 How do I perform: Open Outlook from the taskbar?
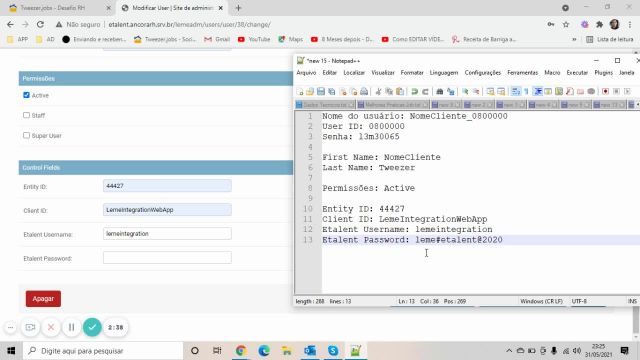(310, 351)
